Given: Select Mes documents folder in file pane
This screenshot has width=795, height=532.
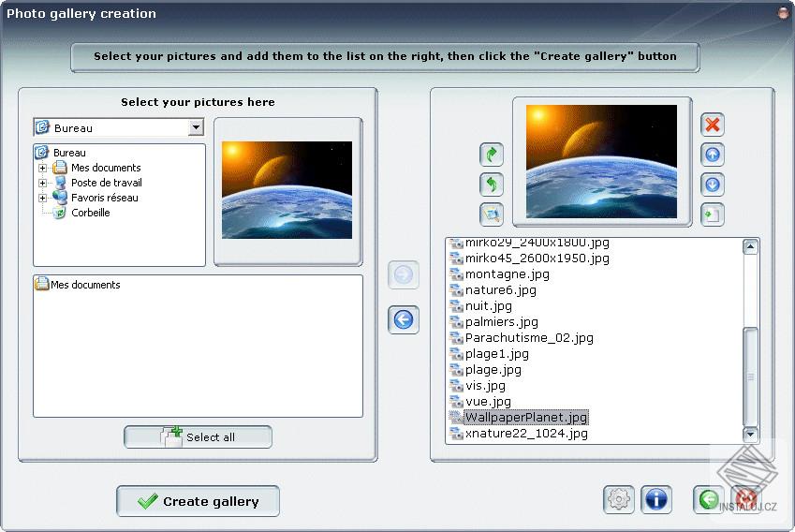Looking at the screenshot, I should point(78,285).
